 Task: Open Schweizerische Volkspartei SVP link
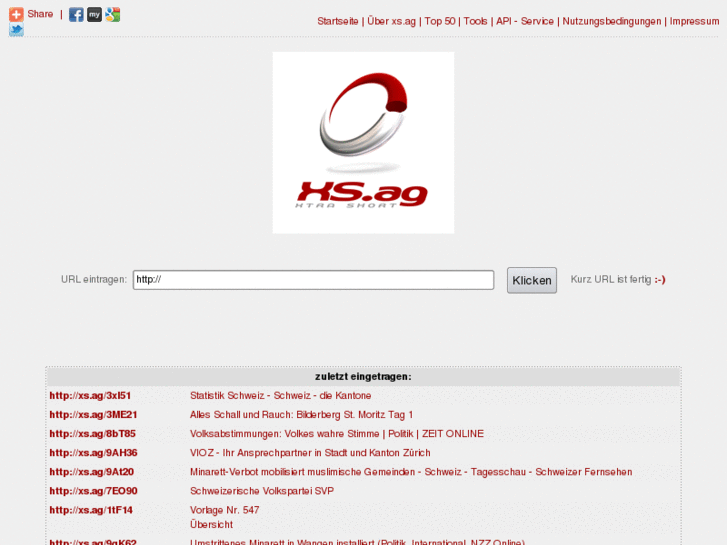tap(262, 491)
